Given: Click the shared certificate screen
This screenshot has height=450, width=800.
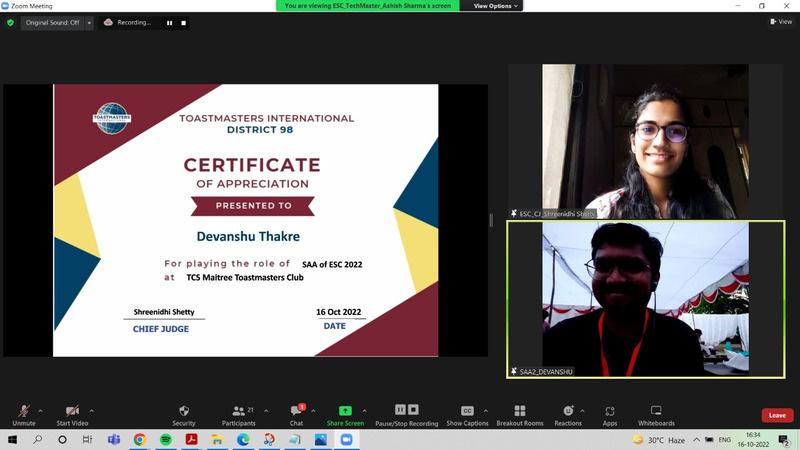Looking at the screenshot, I should point(245,220).
